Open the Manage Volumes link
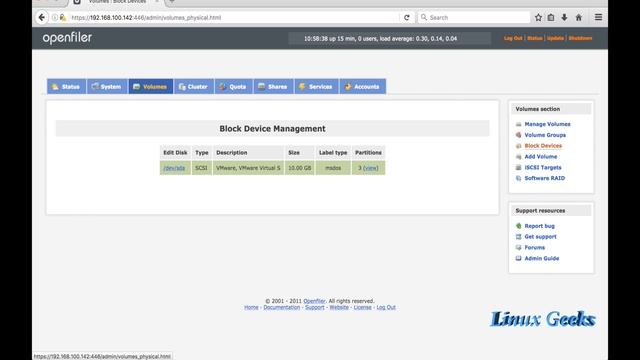The width and height of the screenshot is (640, 360). [x=547, y=124]
